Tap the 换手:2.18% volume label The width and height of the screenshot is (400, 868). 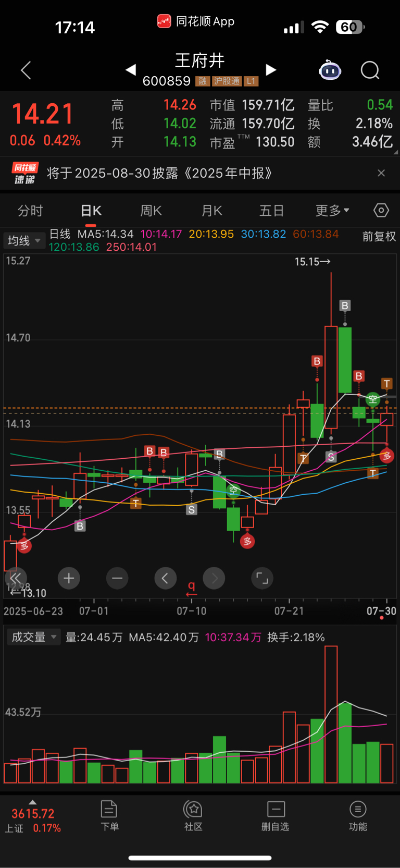coord(296,638)
